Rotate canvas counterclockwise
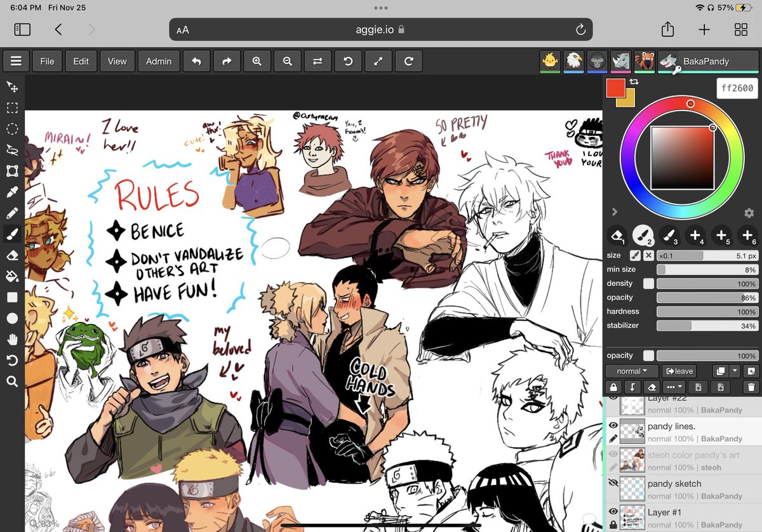The image size is (762, 532). pos(348,62)
